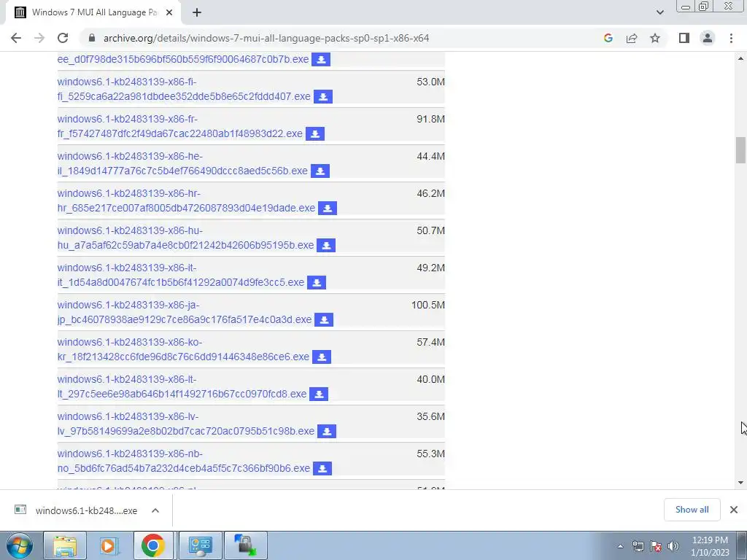Expand downloaded file options chevron
The width and height of the screenshot is (747, 560).
point(155,510)
